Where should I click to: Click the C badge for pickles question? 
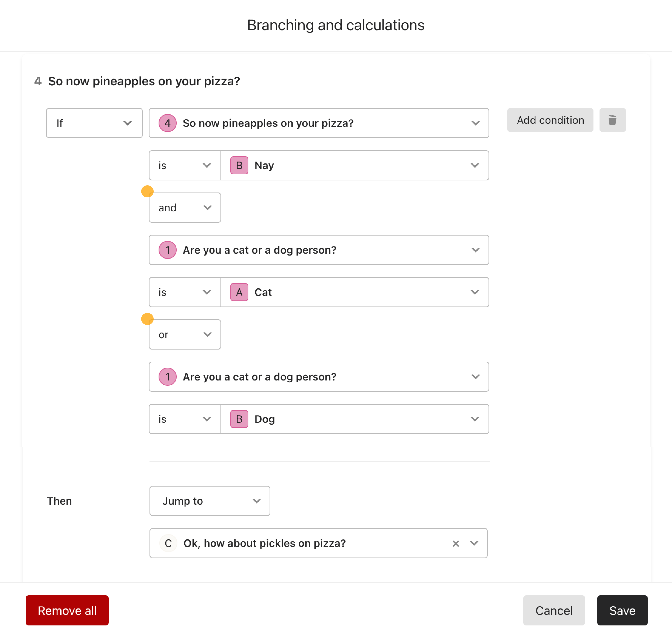tap(168, 543)
